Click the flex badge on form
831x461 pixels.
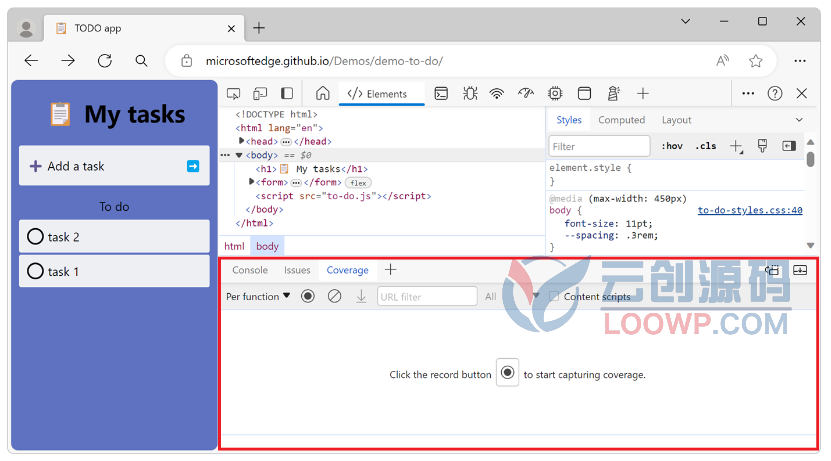click(358, 183)
